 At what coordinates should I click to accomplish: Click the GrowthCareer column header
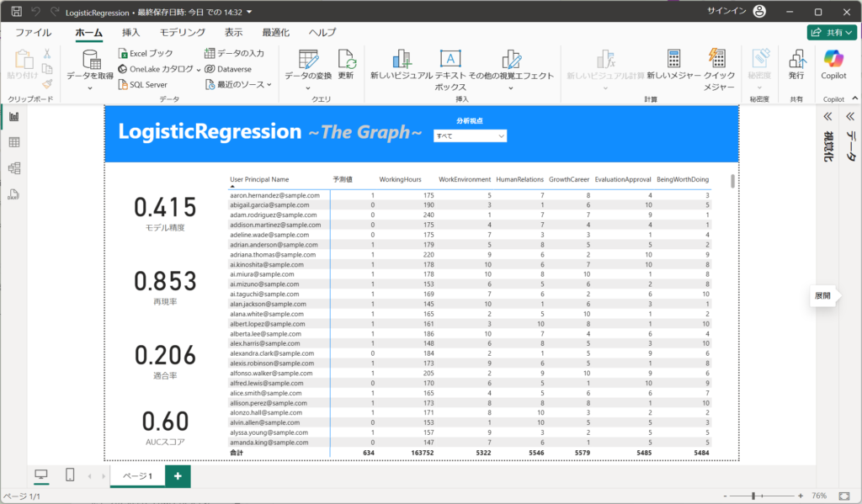[x=569, y=179]
